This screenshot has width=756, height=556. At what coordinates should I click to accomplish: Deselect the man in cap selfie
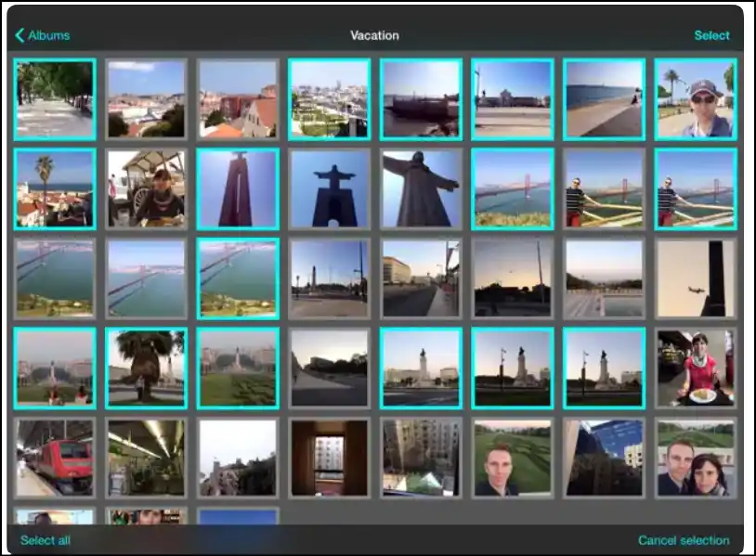[696, 99]
